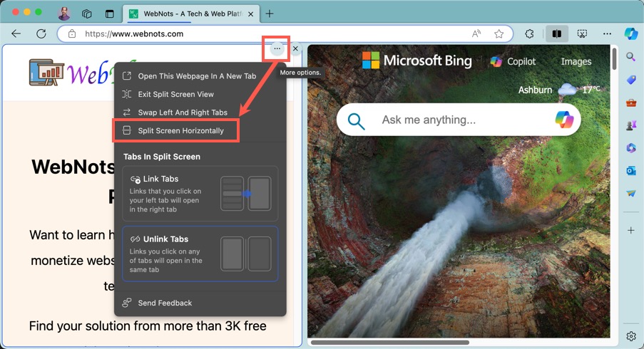644x349 pixels.
Task: Open Outlook in the Edge sidebar
Action: click(630, 170)
